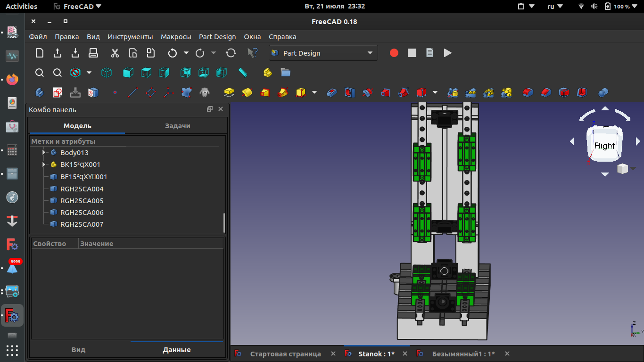
Task: Switch to the Стартовая страница document tab
Action: [285, 354]
